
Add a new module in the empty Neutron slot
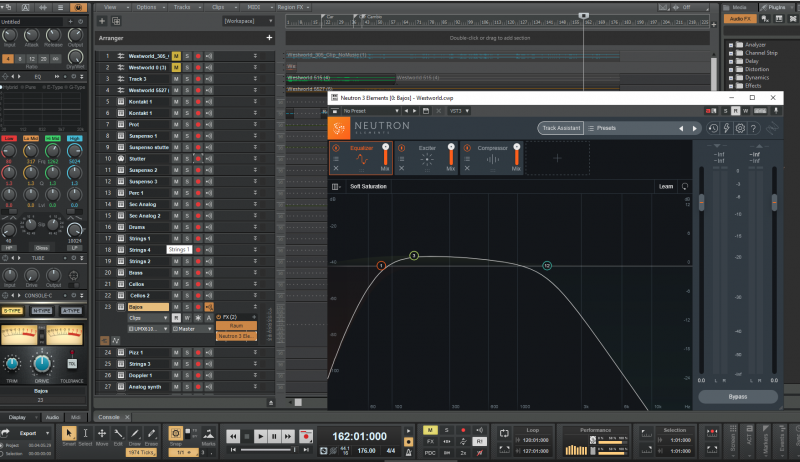(x=557, y=159)
